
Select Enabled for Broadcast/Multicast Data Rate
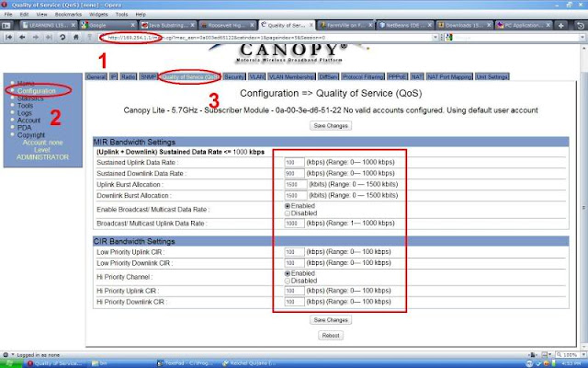click(x=288, y=206)
